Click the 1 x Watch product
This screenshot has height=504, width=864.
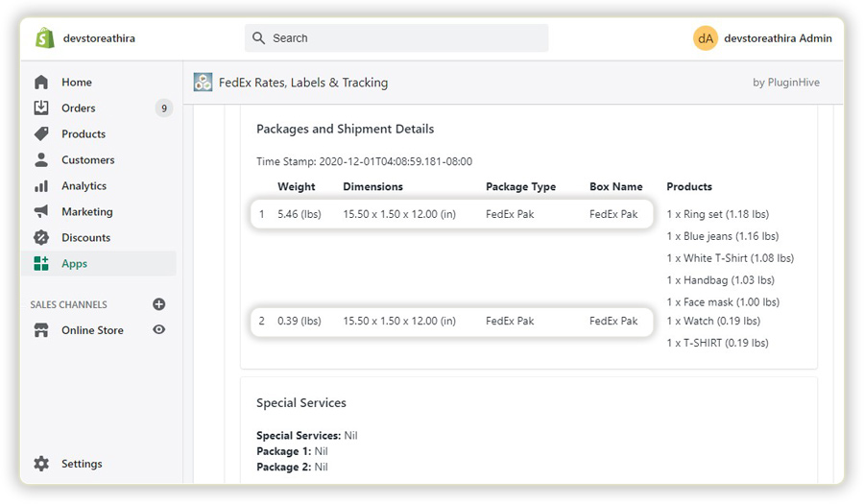[x=713, y=322]
